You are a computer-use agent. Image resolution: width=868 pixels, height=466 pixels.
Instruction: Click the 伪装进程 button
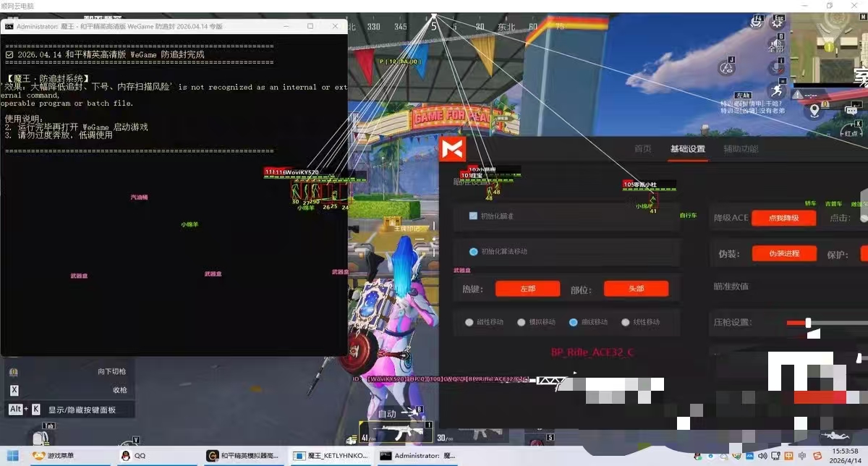(x=784, y=253)
